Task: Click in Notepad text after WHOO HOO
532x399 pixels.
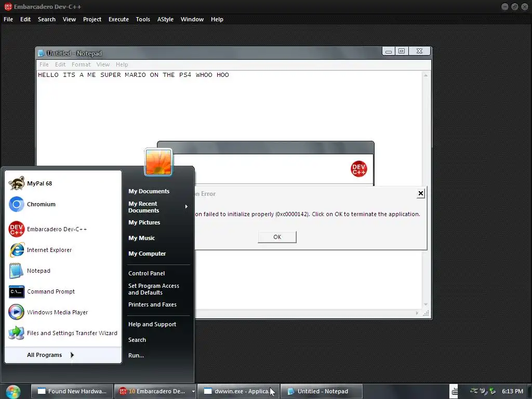Action: pos(230,75)
